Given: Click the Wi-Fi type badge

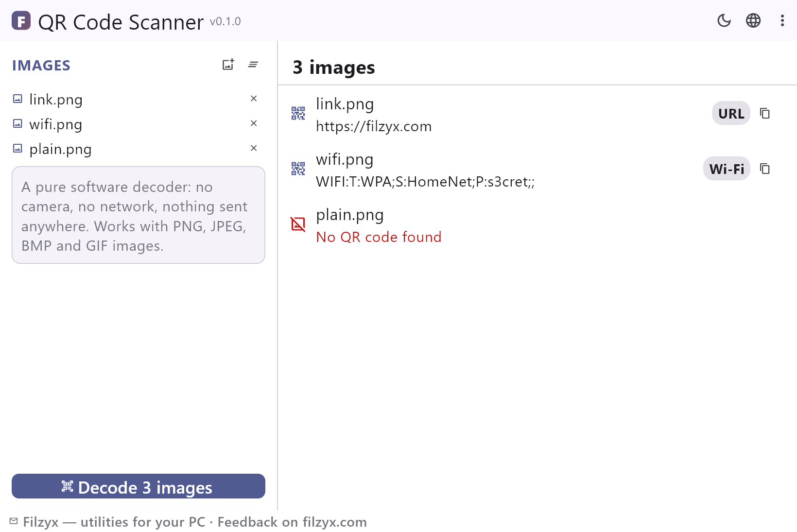Looking at the screenshot, I should [x=727, y=169].
